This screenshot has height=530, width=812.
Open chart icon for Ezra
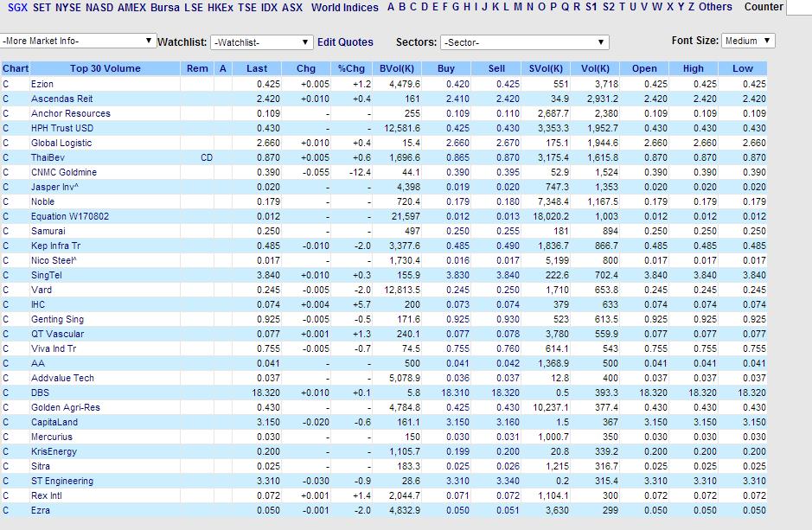click(x=6, y=510)
